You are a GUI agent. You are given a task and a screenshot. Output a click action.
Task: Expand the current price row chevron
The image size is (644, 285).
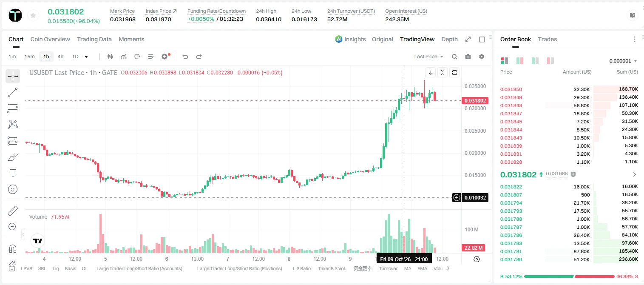635,174
